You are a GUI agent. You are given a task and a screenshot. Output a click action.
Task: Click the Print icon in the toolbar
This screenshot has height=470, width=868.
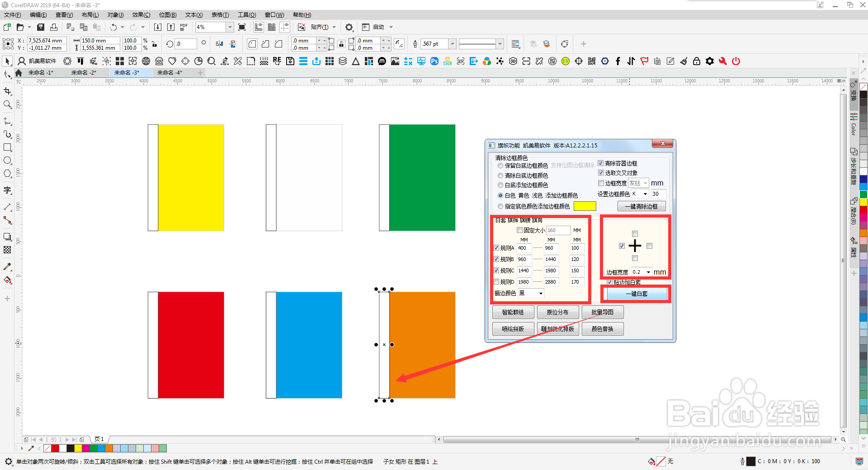tap(54, 27)
